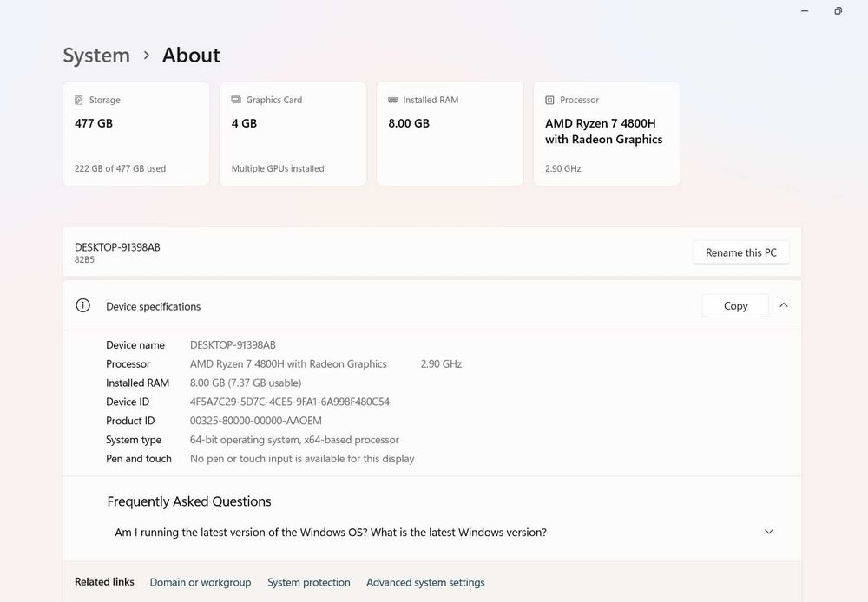This screenshot has height=602, width=868.
Task: Click the Storage drive icon
Action: [x=79, y=101]
